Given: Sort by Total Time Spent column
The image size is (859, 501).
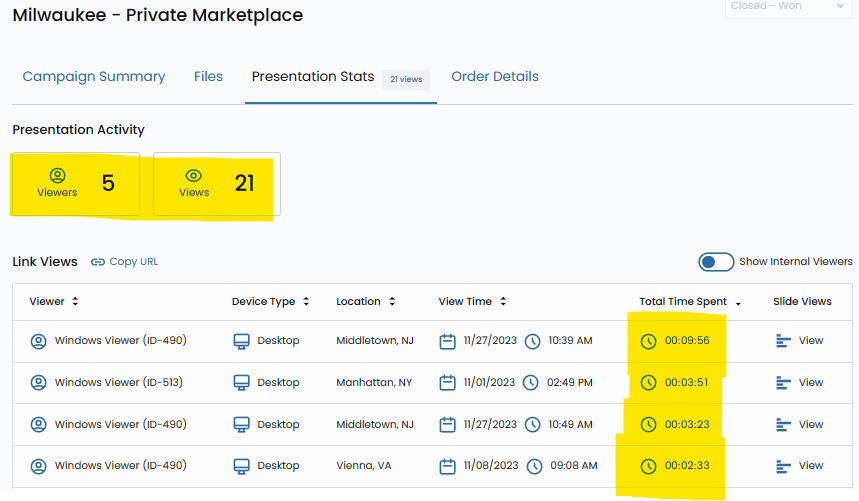Looking at the screenshot, I should point(690,301).
